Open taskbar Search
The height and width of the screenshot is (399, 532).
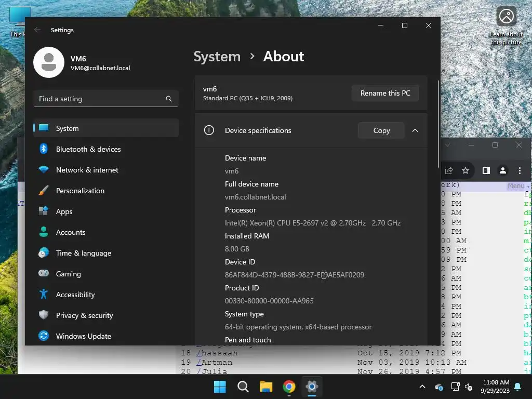pos(243,387)
